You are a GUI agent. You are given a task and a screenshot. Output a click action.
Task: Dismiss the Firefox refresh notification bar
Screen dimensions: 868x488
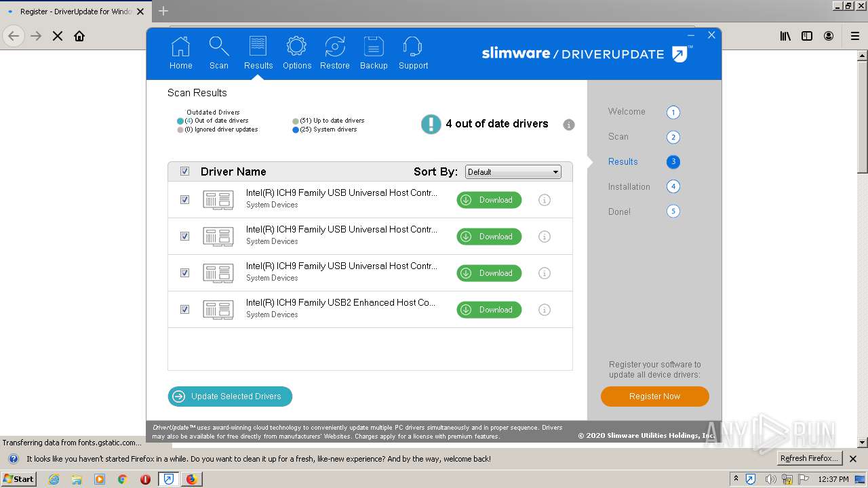pos(853,459)
